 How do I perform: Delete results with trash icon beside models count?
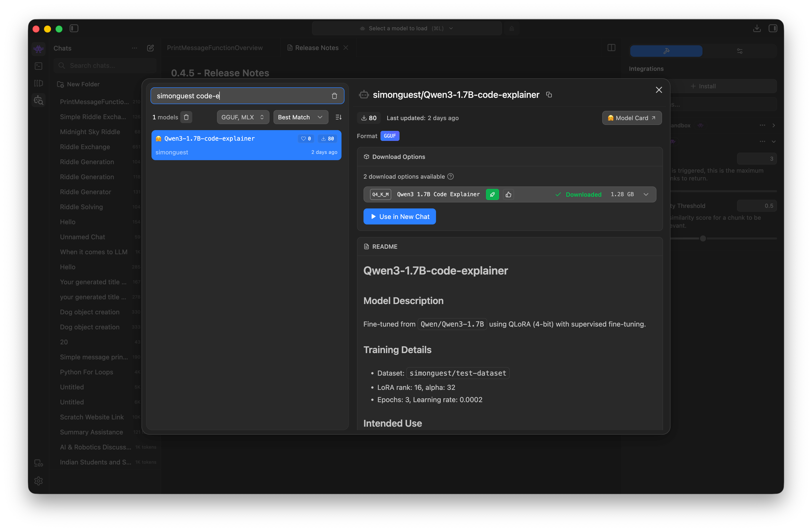coord(186,117)
